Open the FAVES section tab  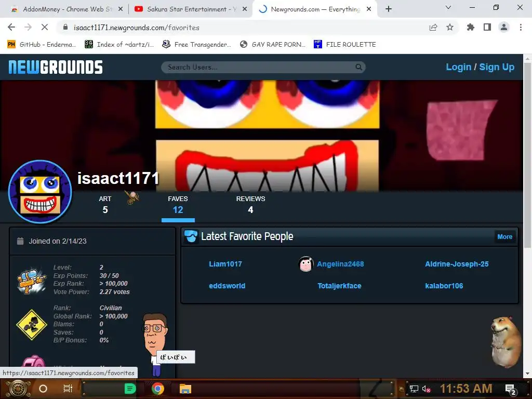click(x=178, y=205)
